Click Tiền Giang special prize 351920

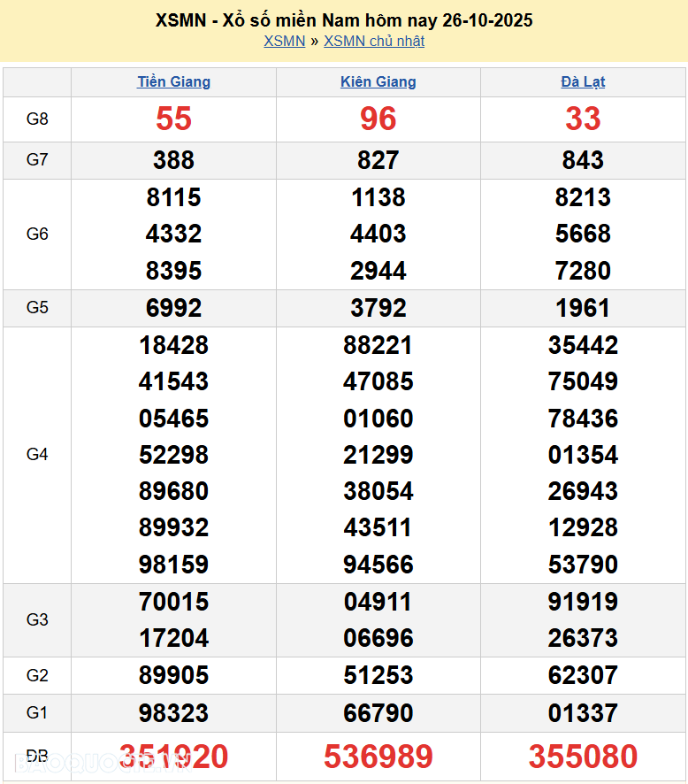[x=173, y=757]
